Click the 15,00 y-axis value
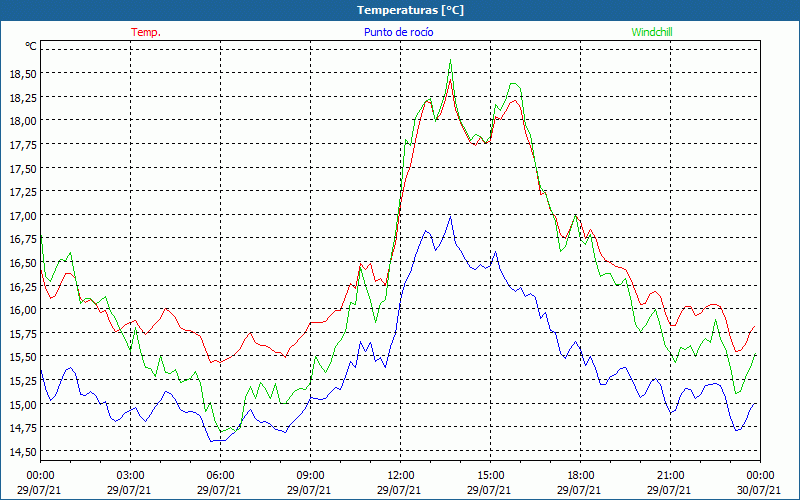This screenshot has height=500, width=800. coord(23,404)
